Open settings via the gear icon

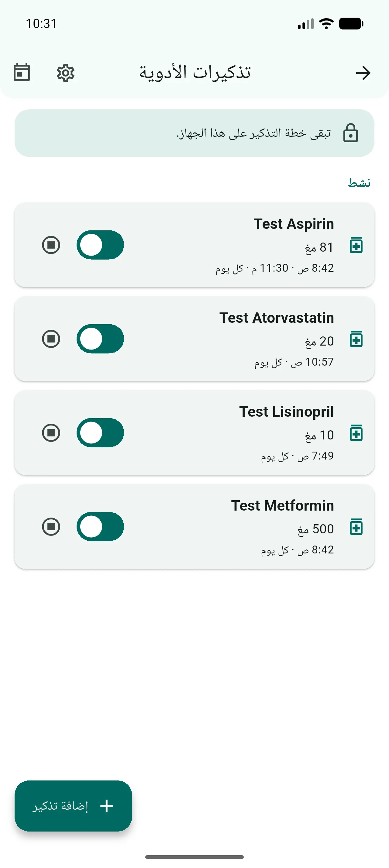(x=65, y=73)
